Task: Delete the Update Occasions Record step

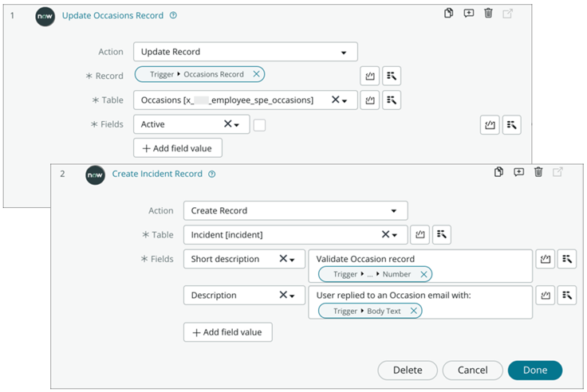Action: (488, 14)
